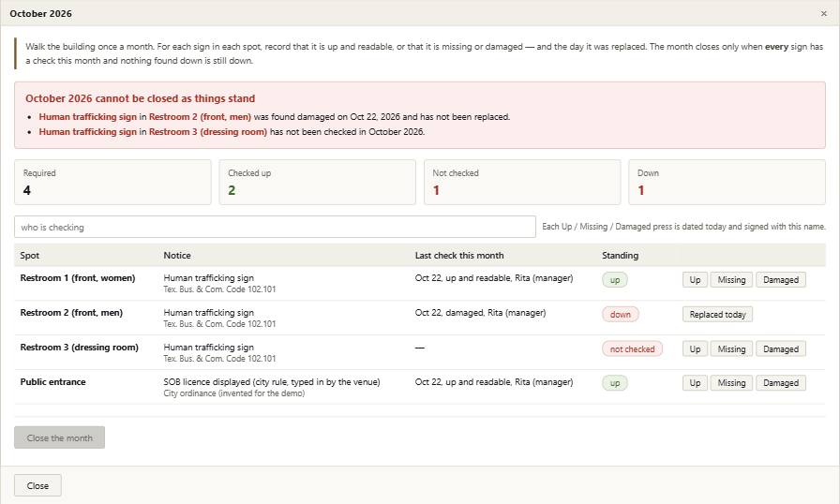
Task: Mark Public entrance licence as Damaged
Action: pyautogui.click(x=781, y=383)
